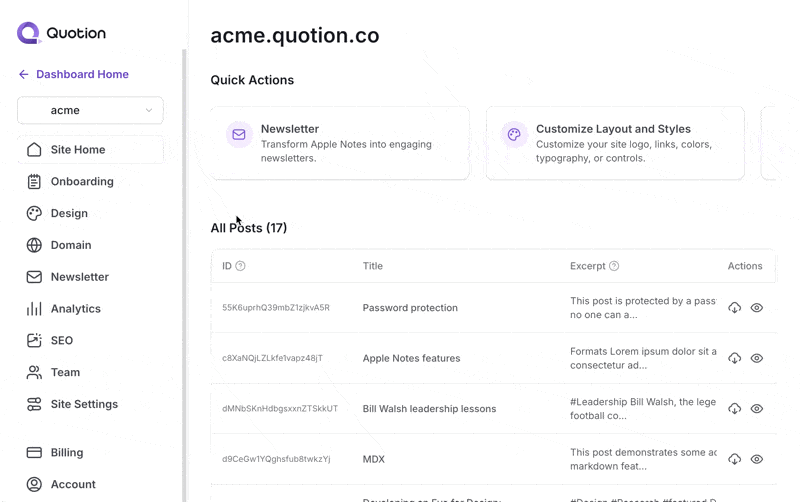Image resolution: width=800 pixels, height=502 pixels.
Task: Click download icon for Password protection post
Action: tap(735, 308)
